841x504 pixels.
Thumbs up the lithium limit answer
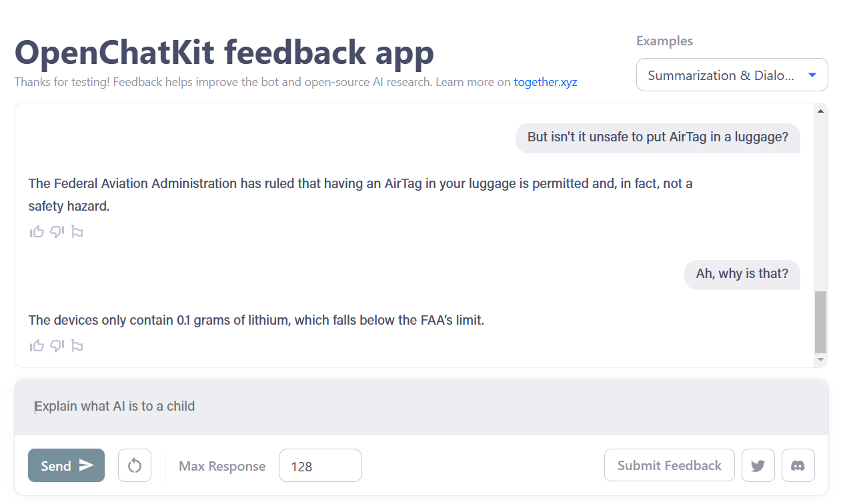click(37, 345)
